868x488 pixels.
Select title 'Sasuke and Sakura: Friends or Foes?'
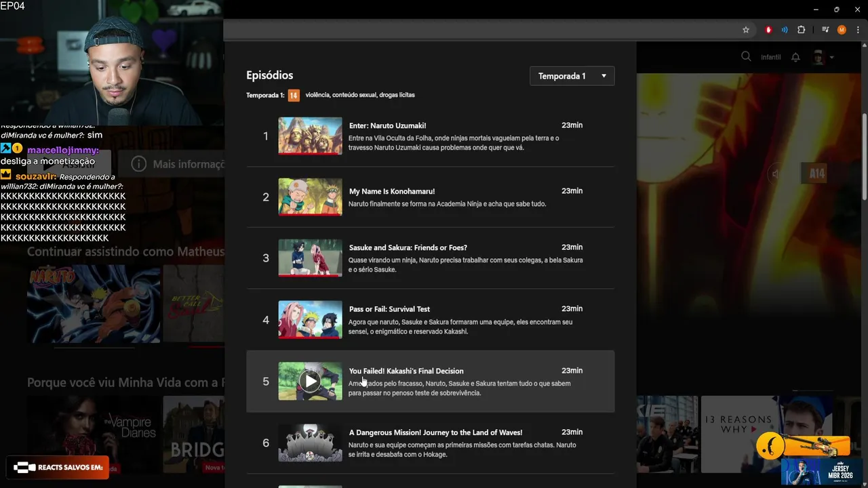click(x=408, y=247)
